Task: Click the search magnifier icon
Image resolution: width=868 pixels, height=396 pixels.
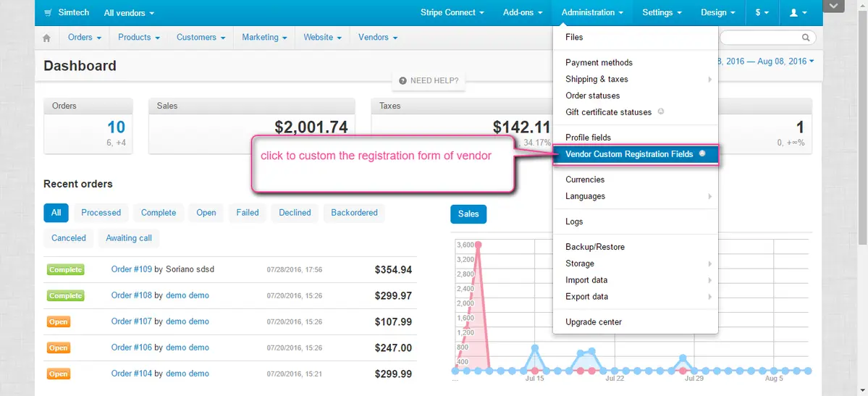Action: click(806, 38)
